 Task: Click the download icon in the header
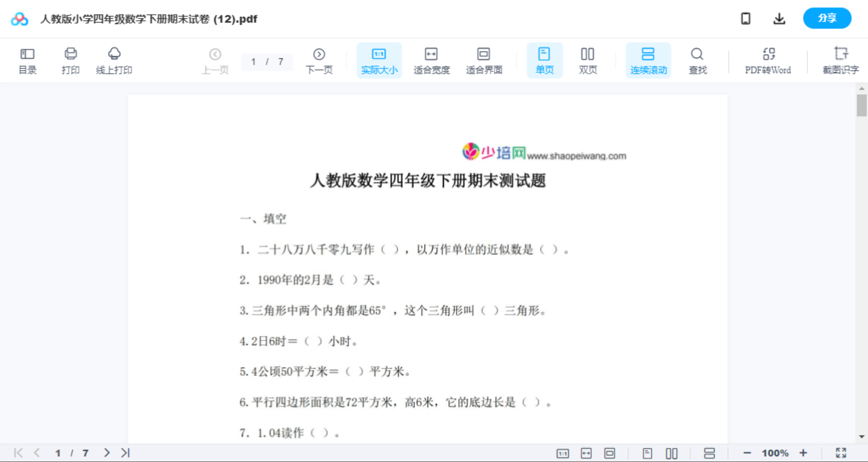coord(779,18)
